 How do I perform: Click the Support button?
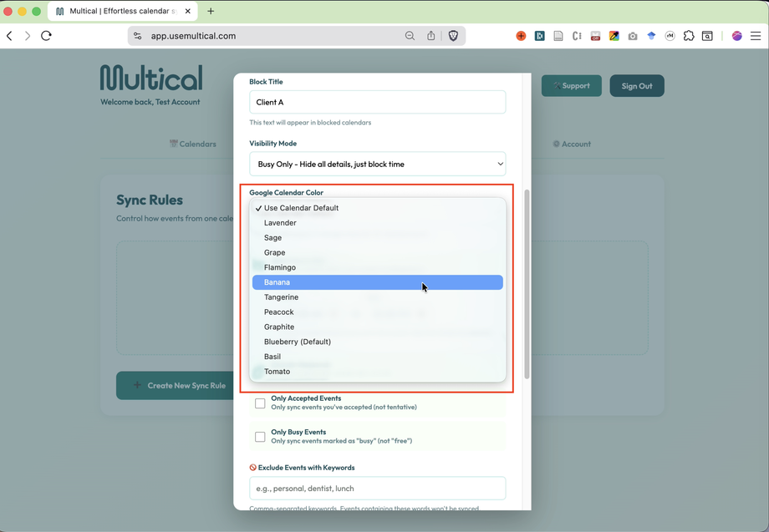(x=572, y=86)
